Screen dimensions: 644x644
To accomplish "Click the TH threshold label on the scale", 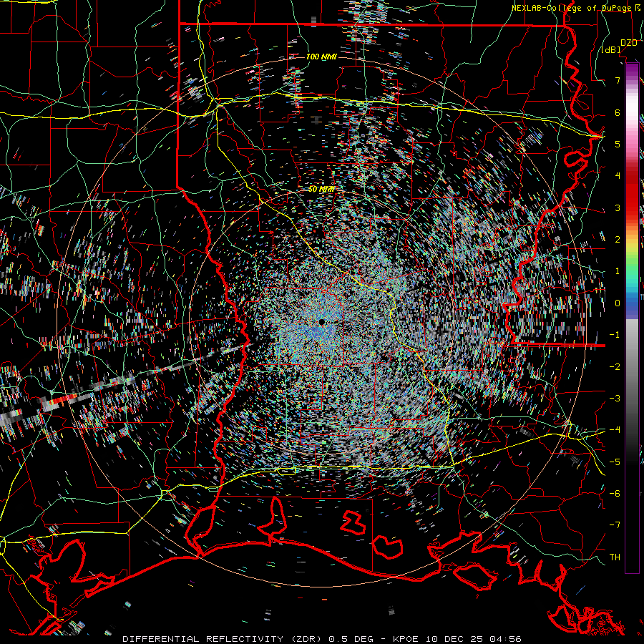I will pos(615,557).
